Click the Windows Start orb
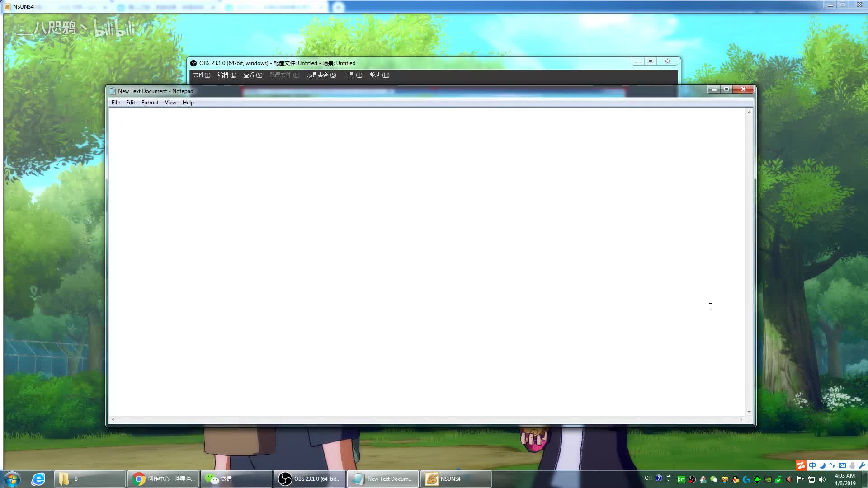The image size is (868, 488). [12, 479]
